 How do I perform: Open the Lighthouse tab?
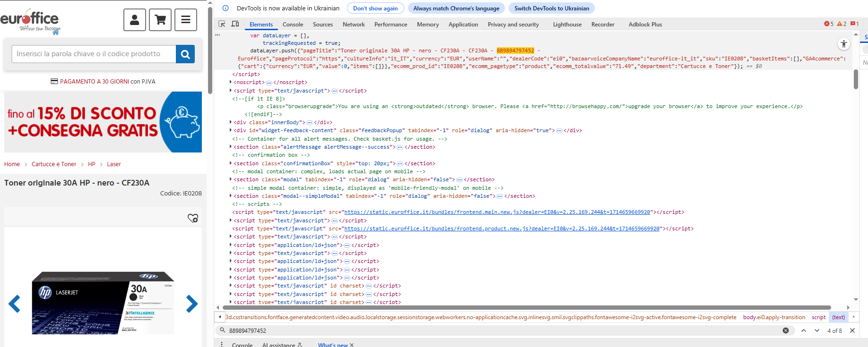pyautogui.click(x=567, y=25)
